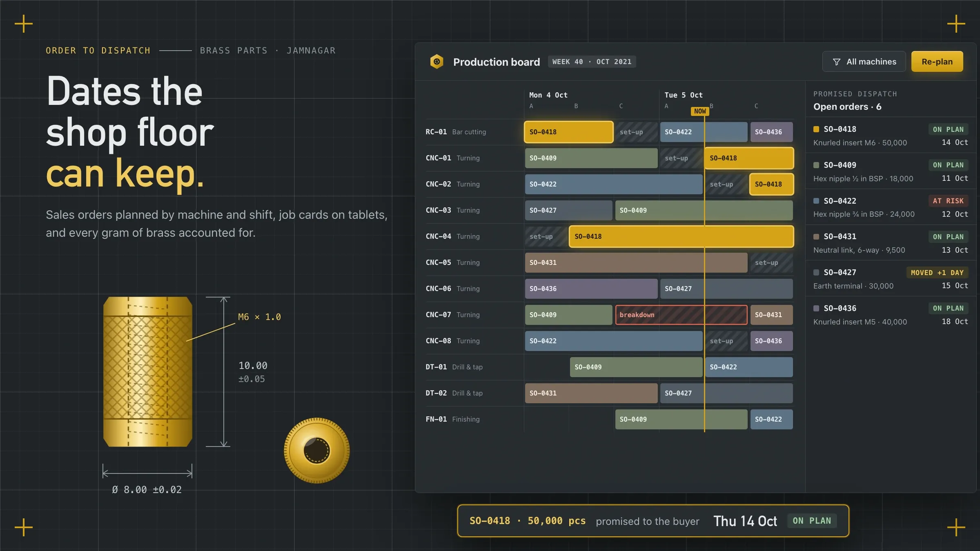Viewport: 980px width, 551px height.
Task: Click the Ø 8.00 ±0.02 diameter dimension
Action: click(x=147, y=490)
